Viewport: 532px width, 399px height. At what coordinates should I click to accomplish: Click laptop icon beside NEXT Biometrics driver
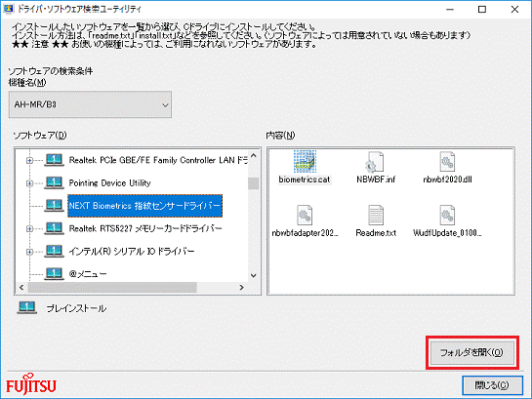point(54,206)
